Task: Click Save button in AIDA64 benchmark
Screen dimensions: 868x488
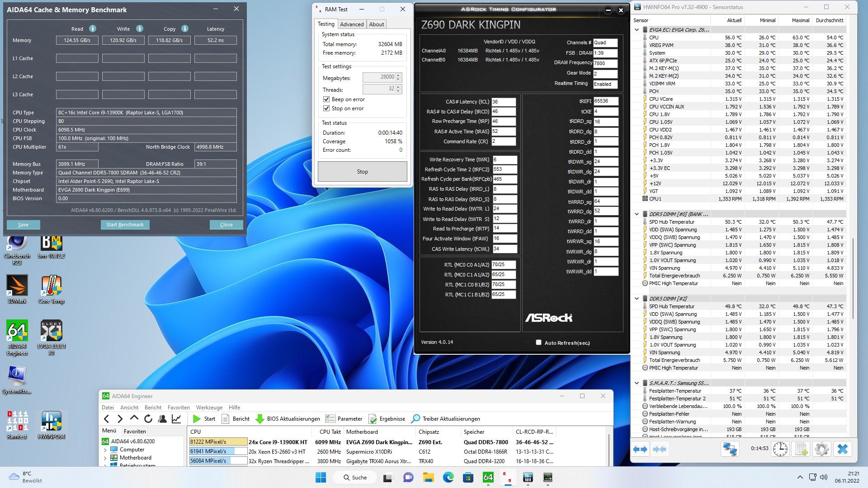Action: [x=23, y=225]
